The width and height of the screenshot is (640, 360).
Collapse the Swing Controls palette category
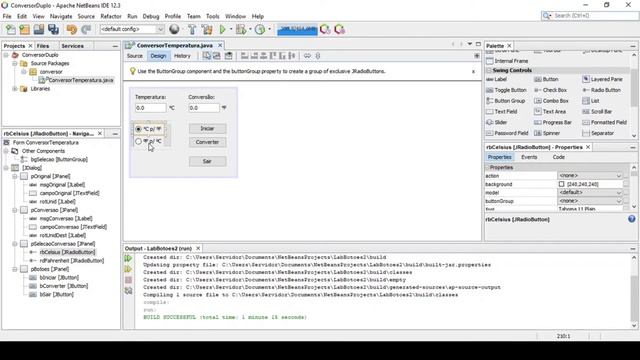pos(489,70)
